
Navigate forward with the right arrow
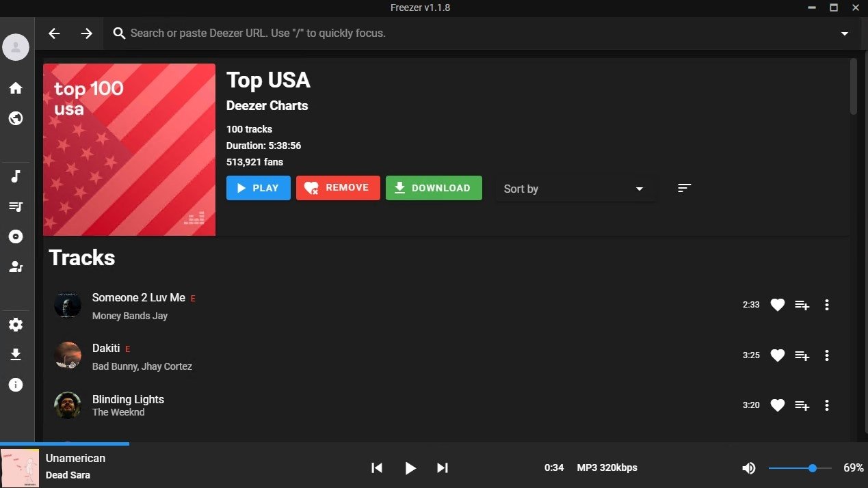(86, 33)
